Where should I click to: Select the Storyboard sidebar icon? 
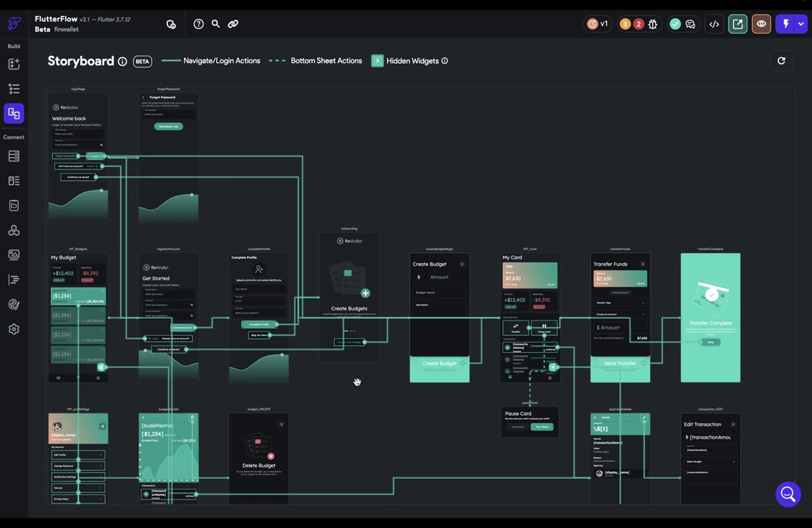[x=14, y=114]
